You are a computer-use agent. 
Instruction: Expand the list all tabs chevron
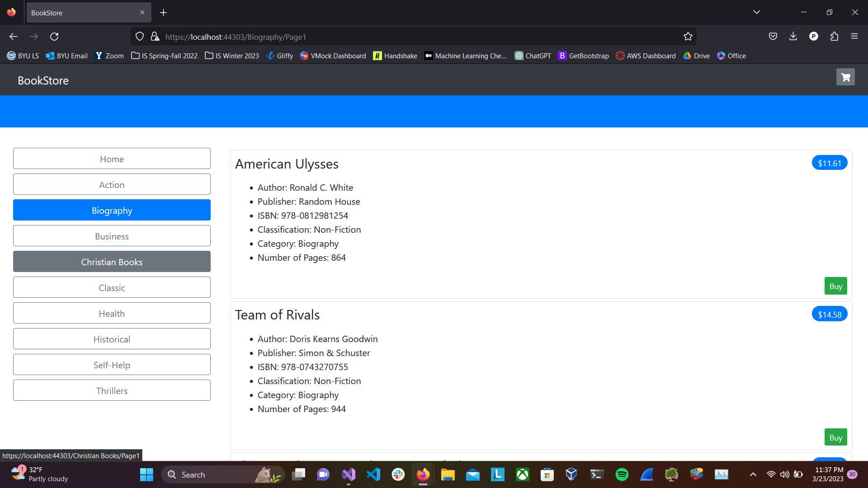[757, 12]
